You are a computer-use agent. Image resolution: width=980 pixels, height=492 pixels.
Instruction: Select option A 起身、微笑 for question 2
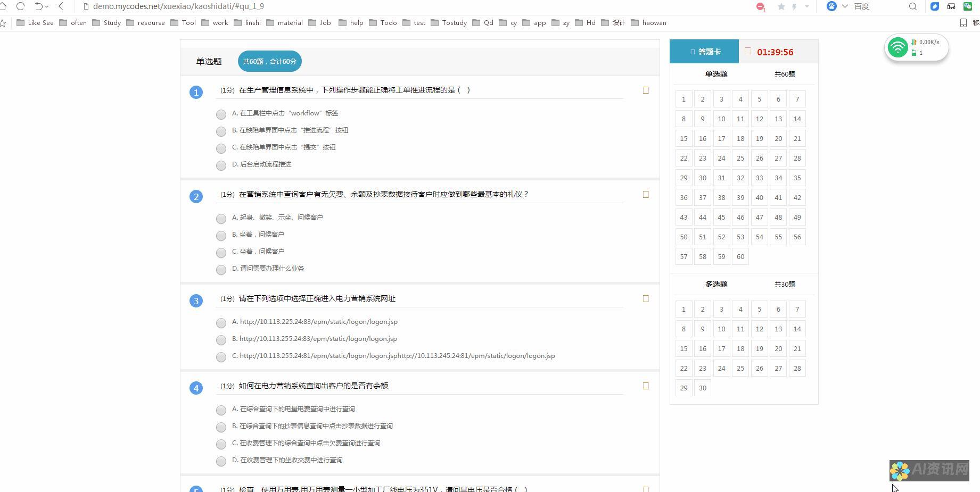pos(221,219)
